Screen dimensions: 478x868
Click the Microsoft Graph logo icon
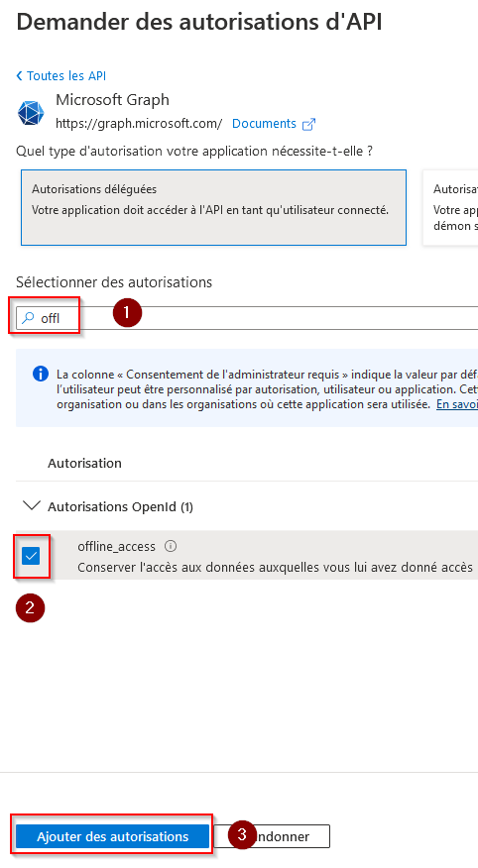31,113
